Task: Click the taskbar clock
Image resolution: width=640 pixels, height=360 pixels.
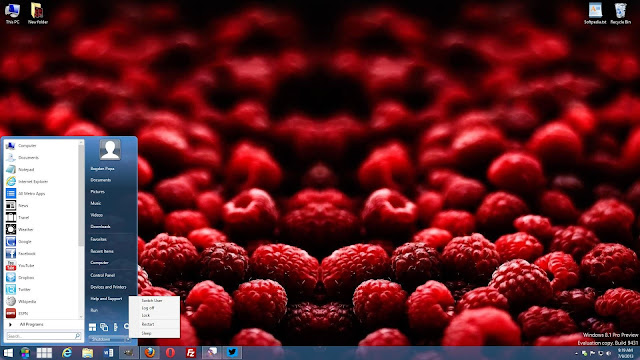Action: (625, 353)
